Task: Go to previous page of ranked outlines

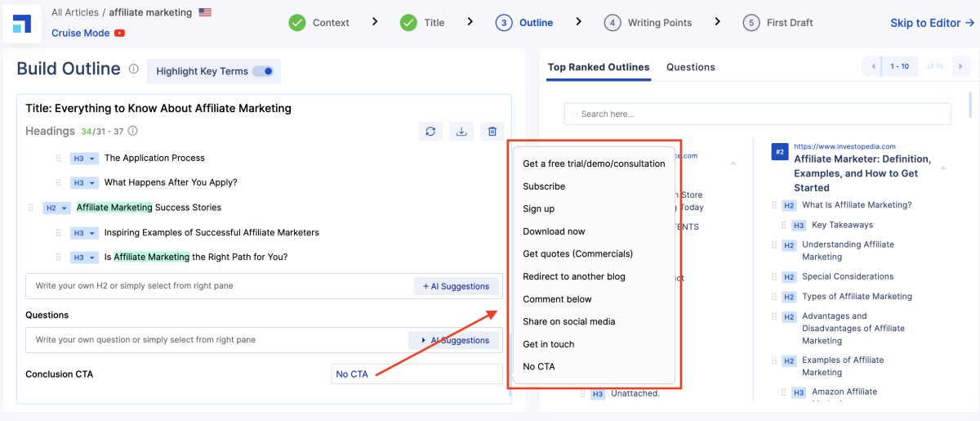Action: (873, 66)
